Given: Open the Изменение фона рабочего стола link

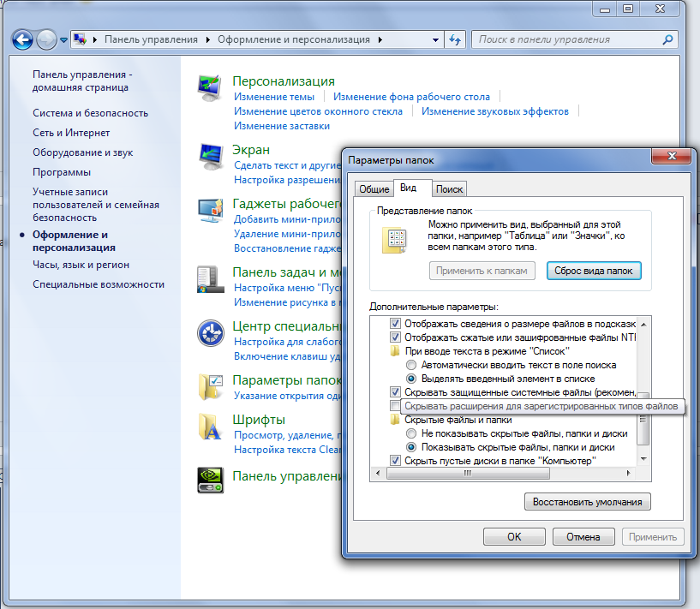Looking at the screenshot, I should pyautogui.click(x=411, y=97).
